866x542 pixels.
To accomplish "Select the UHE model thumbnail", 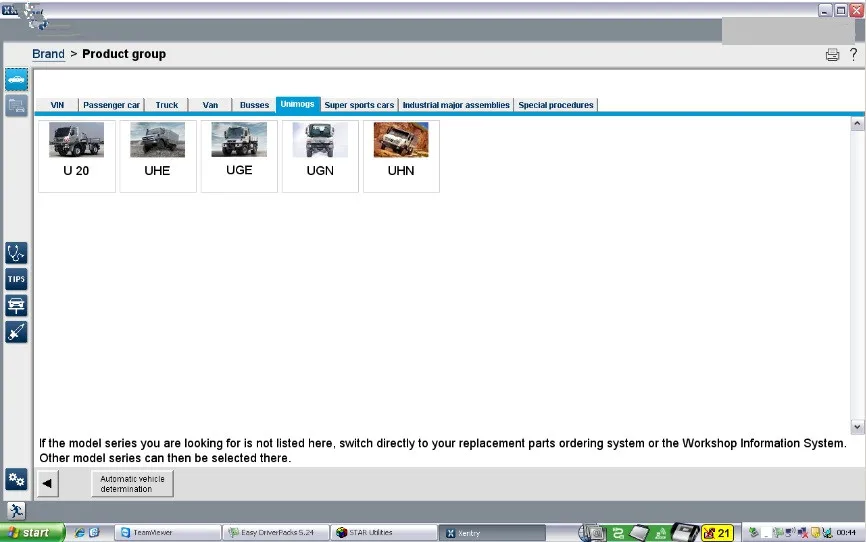I will coord(158,156).
